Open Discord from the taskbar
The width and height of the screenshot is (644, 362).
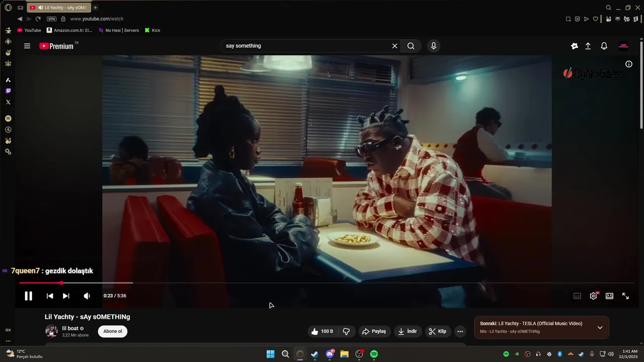(330, 354)
